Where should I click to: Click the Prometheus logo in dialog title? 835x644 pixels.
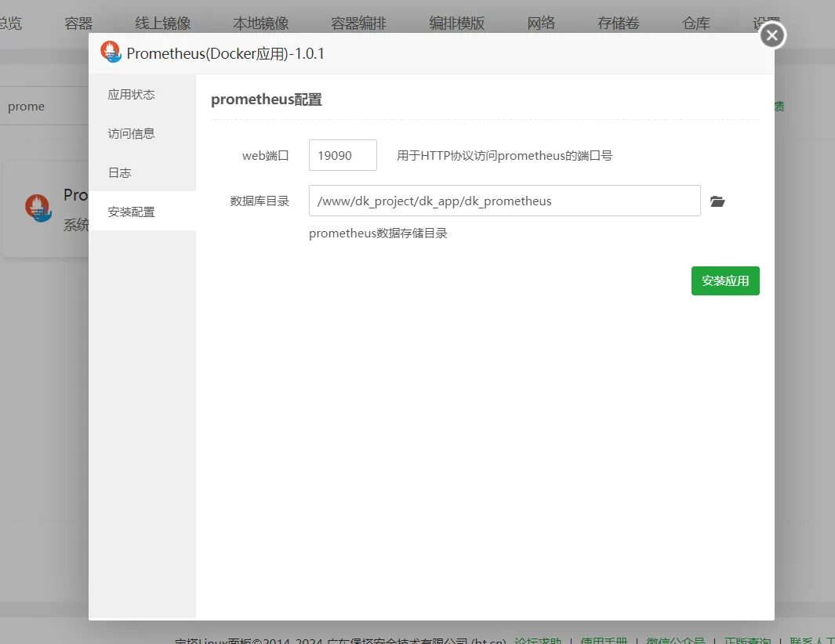[111, 52]
